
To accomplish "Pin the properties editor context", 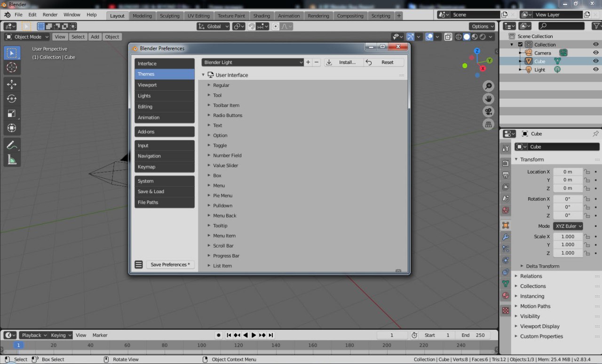I will (x=595, y=134).
